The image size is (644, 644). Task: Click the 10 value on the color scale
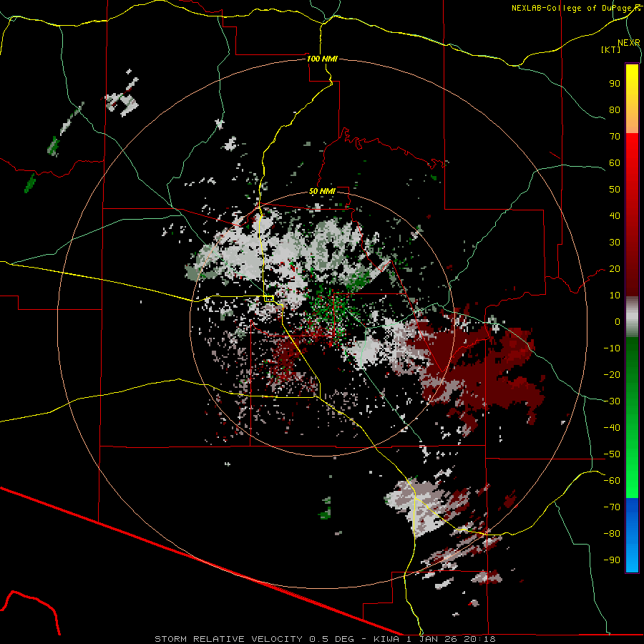(x=615, y=296)
